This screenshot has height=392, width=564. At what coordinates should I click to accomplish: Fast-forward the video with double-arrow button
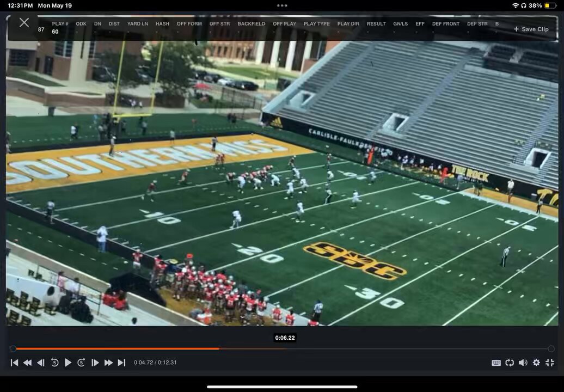pos(109,363)
